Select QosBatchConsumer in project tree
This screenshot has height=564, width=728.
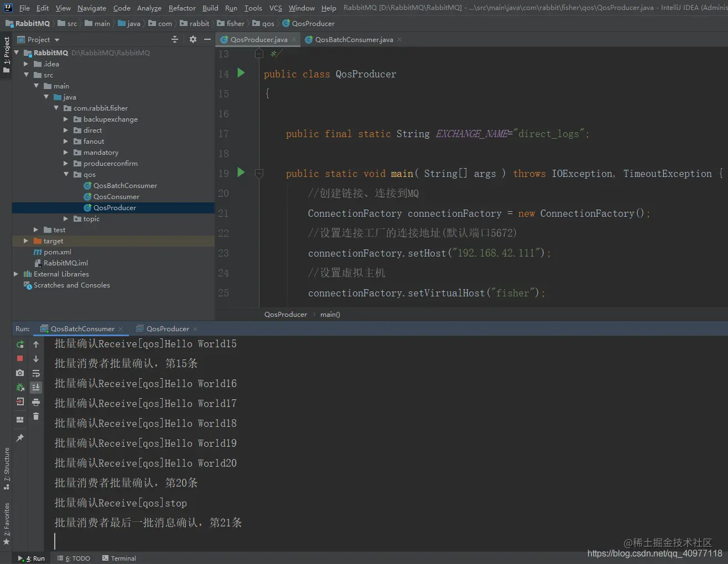click(x=125, y=185)
